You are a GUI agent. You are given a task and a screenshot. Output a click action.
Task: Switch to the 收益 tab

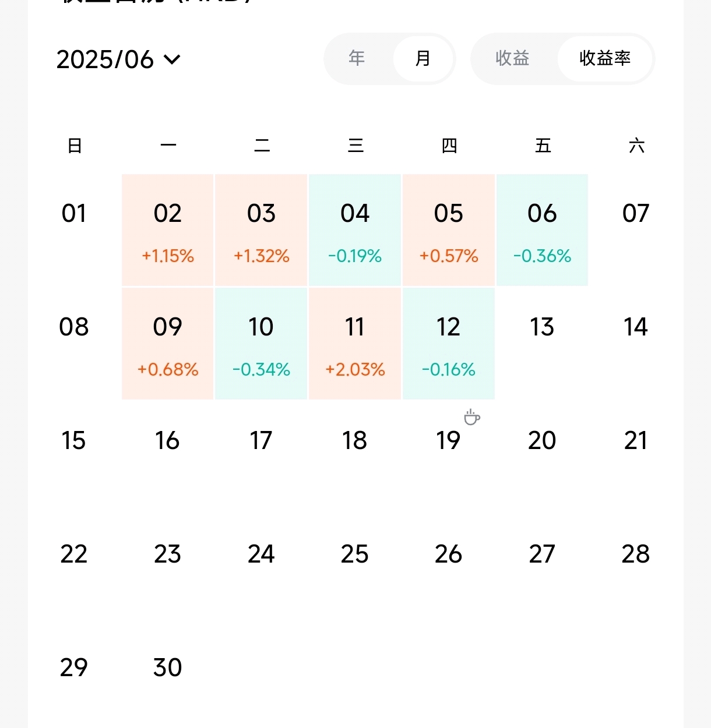[x=513, y=58]
